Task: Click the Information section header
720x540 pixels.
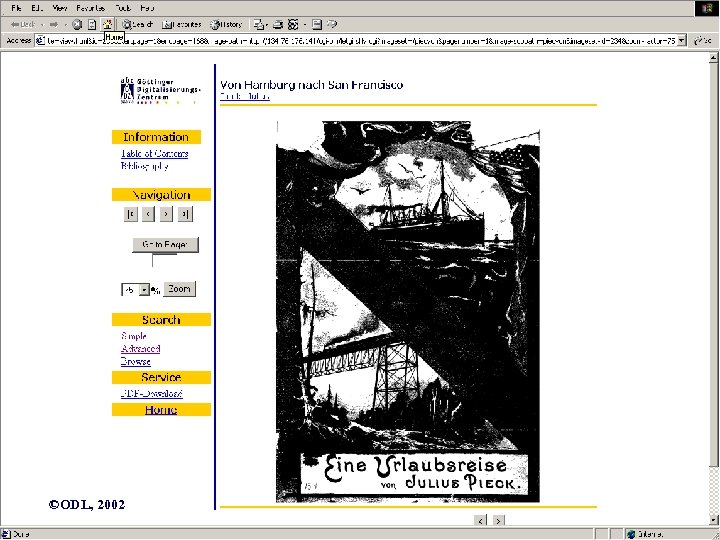Action: point(156,137)
